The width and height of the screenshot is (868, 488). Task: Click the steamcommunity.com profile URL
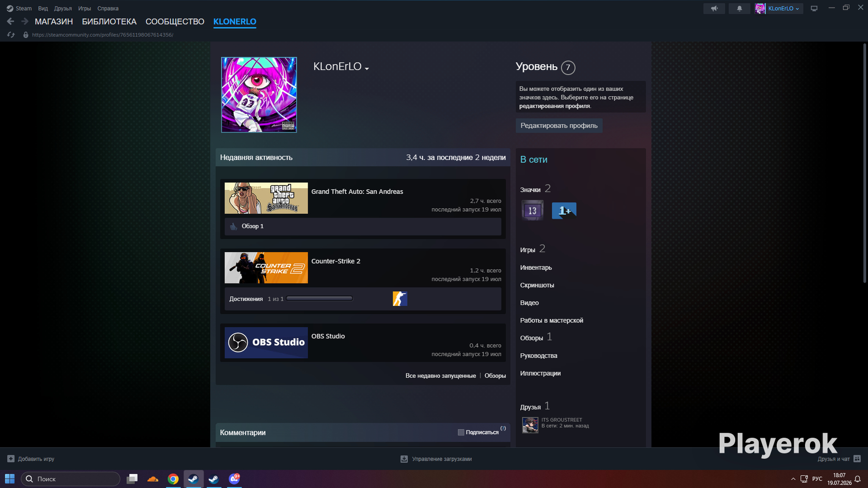[x=103, y=35]
